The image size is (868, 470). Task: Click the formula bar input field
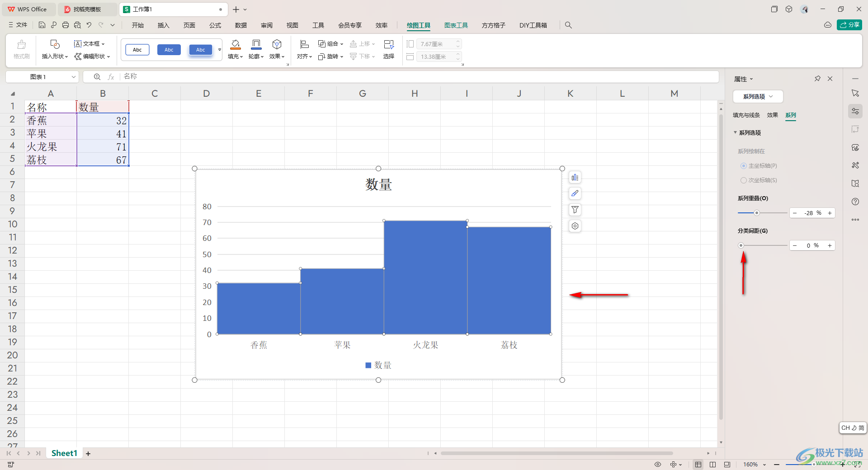[x=420, y=77]
